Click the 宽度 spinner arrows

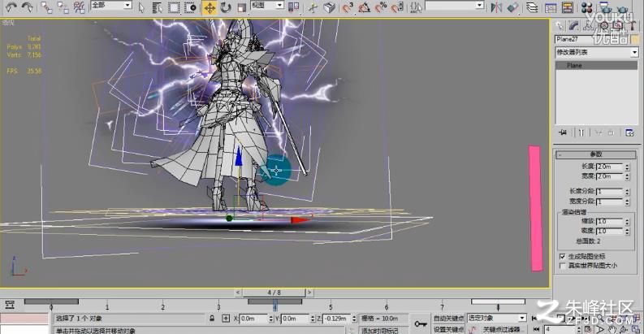point(627,176)
